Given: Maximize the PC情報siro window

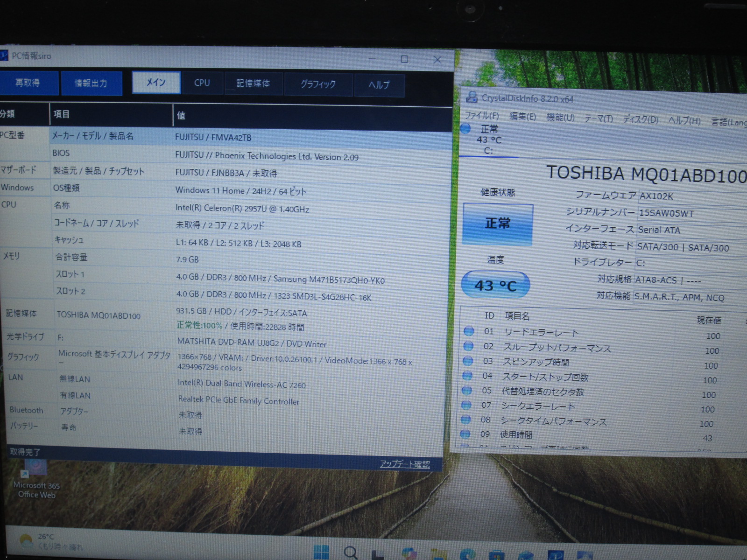Looking at the screenshot, I should pyautogui.click(x=404, y=59).
